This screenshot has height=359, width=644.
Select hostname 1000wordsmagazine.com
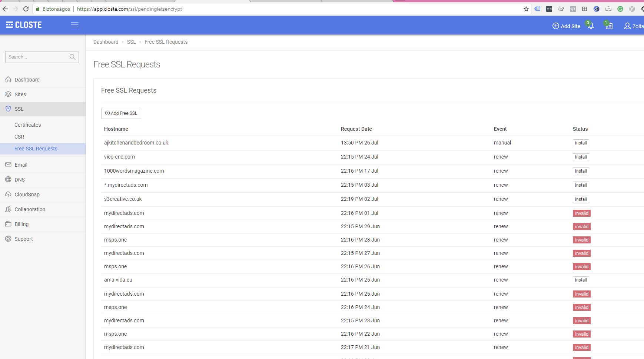[x=134, y=171]
